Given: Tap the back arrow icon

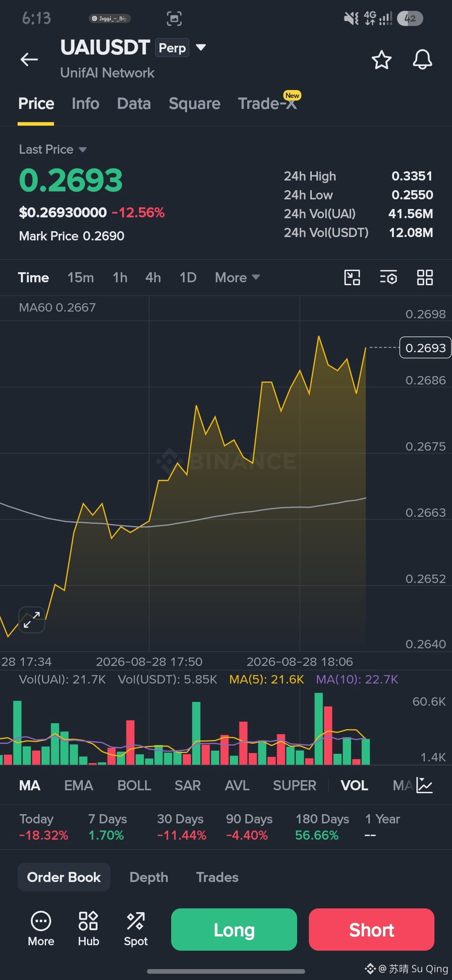Looking at the screenshot, I should [29, 59].
